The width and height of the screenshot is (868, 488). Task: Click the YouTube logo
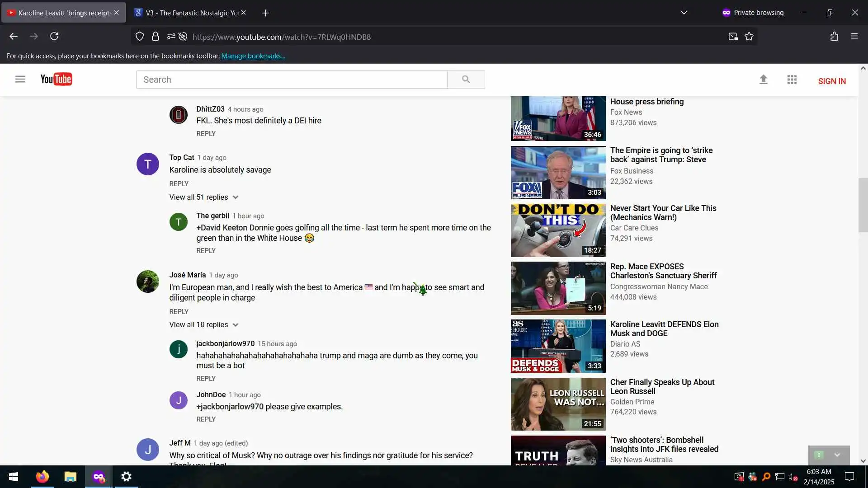coord(56,80)
